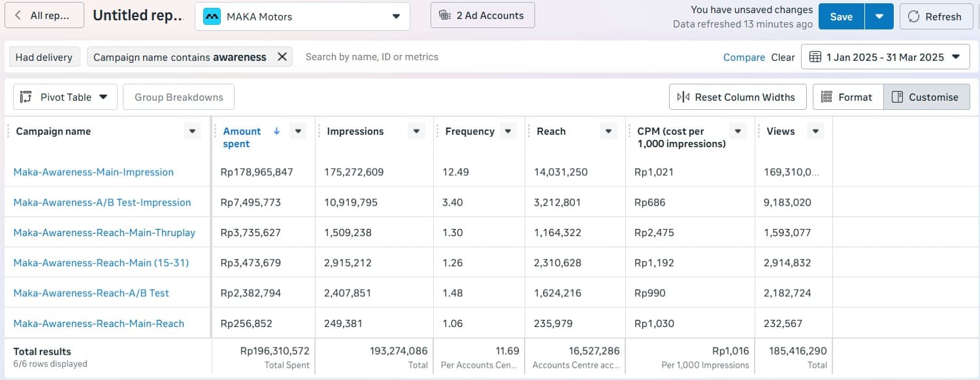This screenshot has width=980, height=380.
Task: Open Maka-Awareness-Reach-A/B Test campaign
Action: 91,293
